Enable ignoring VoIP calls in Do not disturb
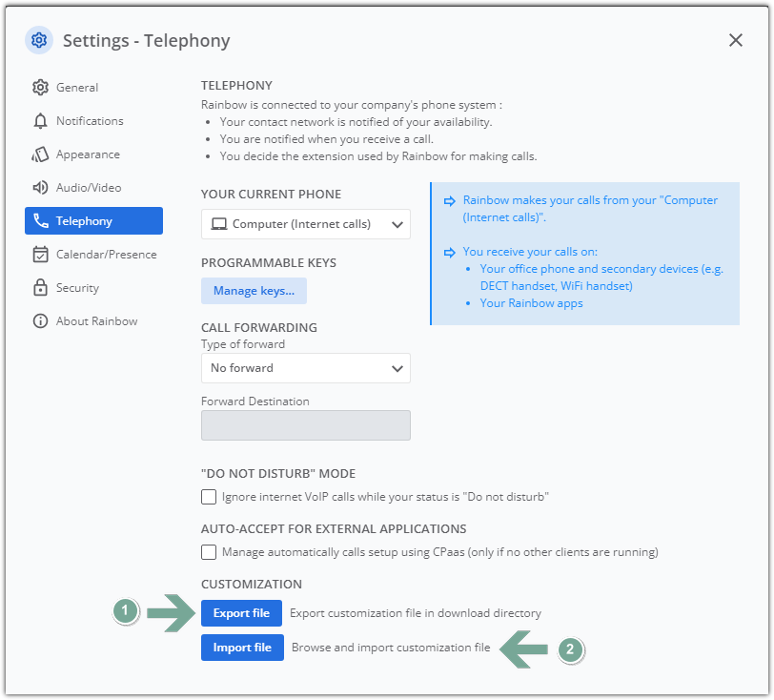This screenshot has height=700, width=774. click(209, 497)
